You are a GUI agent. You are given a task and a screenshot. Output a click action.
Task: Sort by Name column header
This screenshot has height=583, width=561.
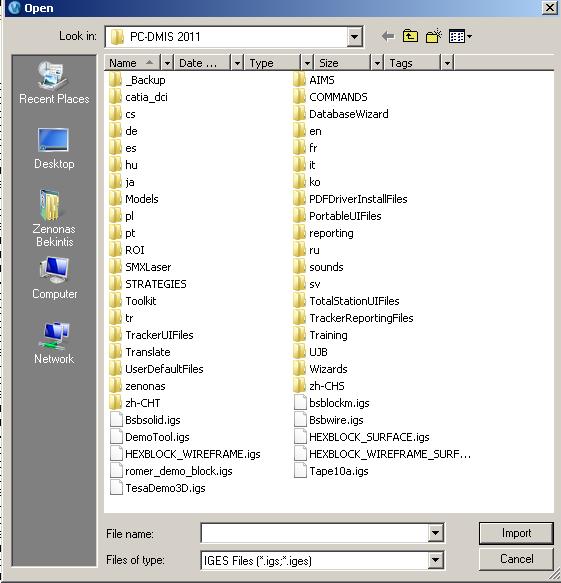pos(133,63)
